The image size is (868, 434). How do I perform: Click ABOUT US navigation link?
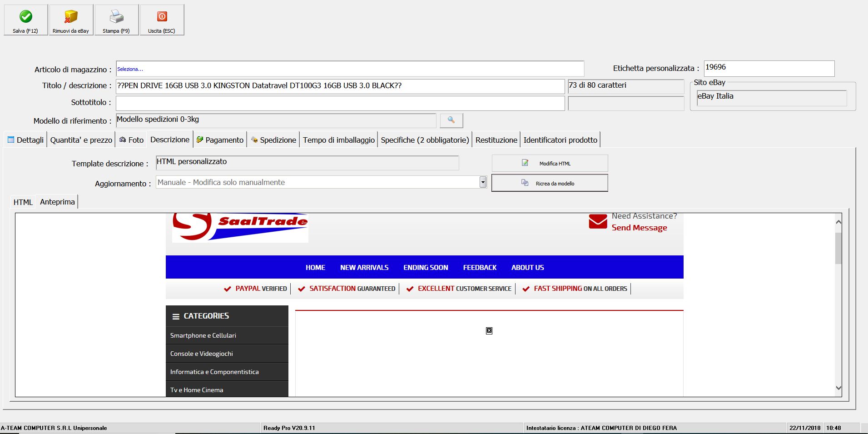(x=527, y=268)
